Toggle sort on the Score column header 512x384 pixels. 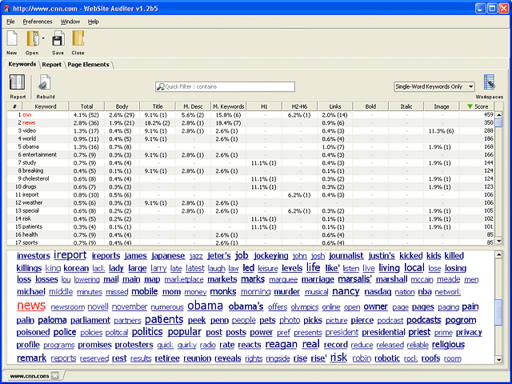coord(477,106)
